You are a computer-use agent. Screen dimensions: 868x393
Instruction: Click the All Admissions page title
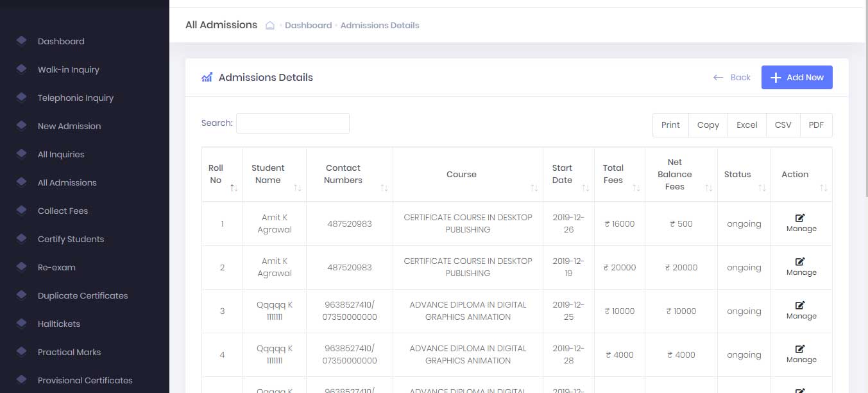pos(221,25)
